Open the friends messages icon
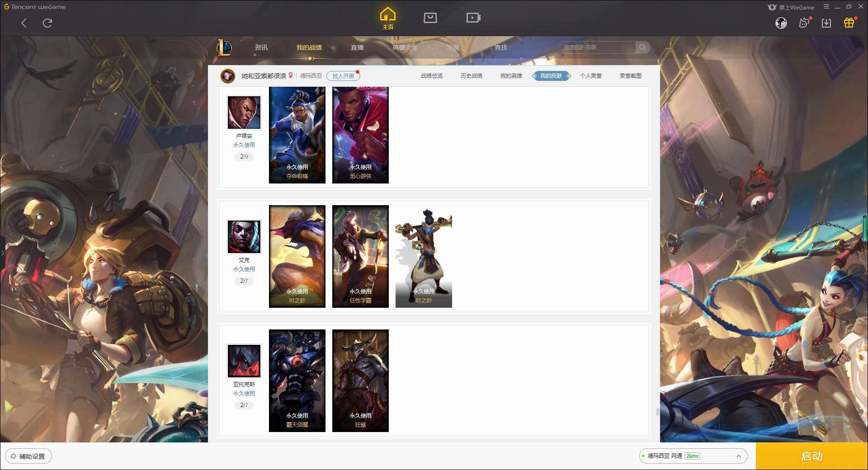The height and width of the screenshot is (470, 868). (804, 23)
